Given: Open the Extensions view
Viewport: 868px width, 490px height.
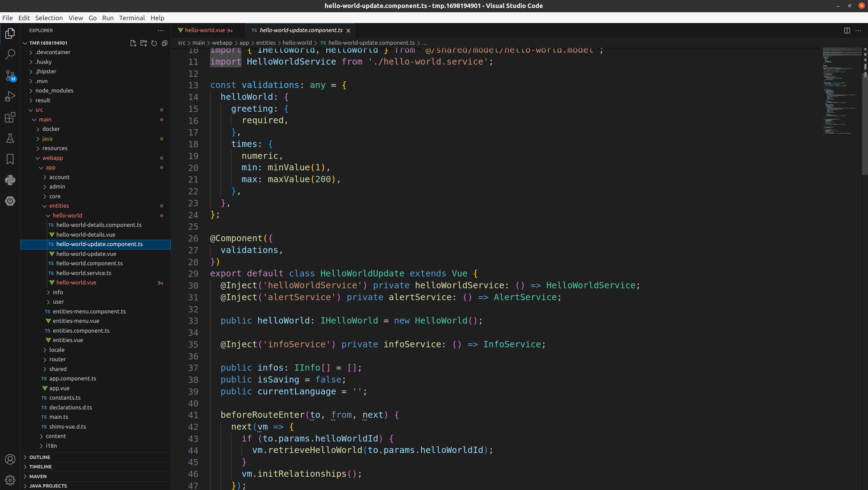Looking at the screenshot, I should 10,117.
